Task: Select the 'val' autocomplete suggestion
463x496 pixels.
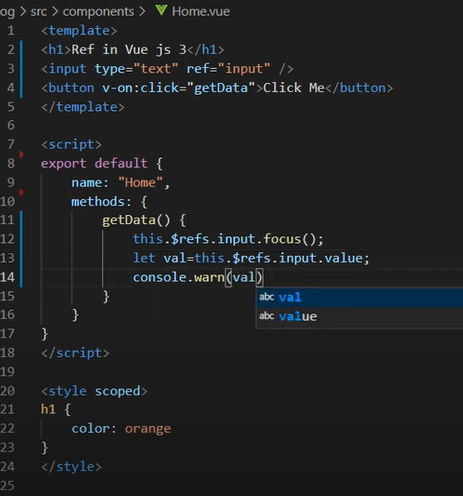Action: (x=359, y=297)
